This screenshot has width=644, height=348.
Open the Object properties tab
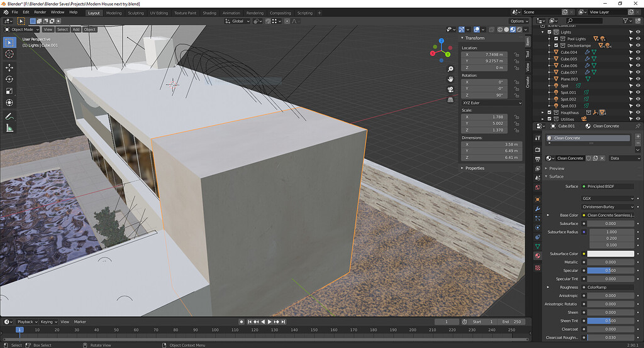click(x=538, y=200)
